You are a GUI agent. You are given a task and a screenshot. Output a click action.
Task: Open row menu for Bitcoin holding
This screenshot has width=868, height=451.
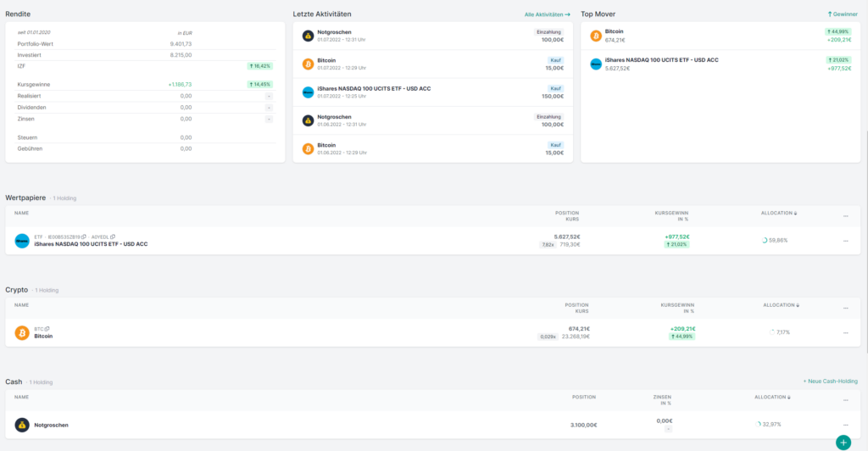pyautogui.click(x=845, y=333)
